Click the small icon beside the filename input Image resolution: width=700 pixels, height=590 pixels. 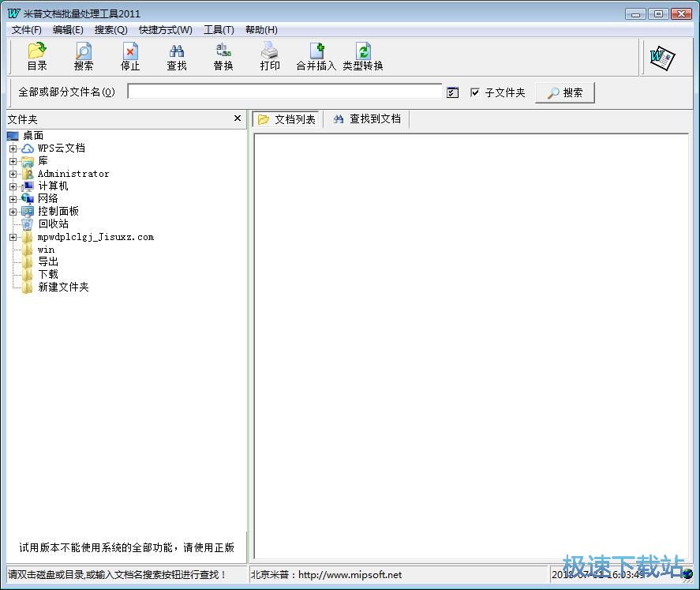[x=451, y=92]
